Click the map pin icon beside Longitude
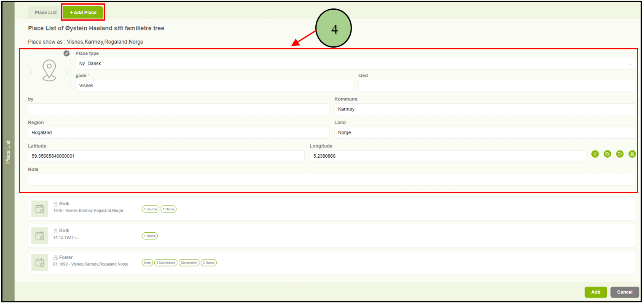 pos(595,154)
